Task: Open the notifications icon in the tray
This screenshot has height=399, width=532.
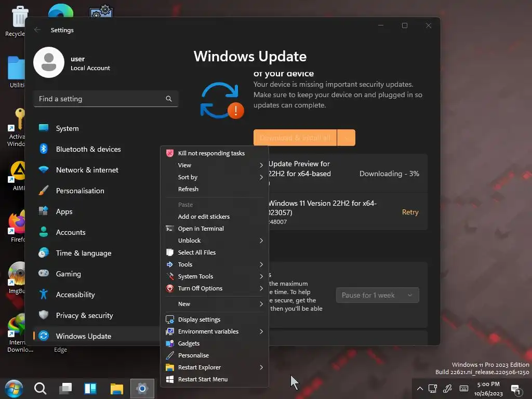Action: click(x=515, y=389)
